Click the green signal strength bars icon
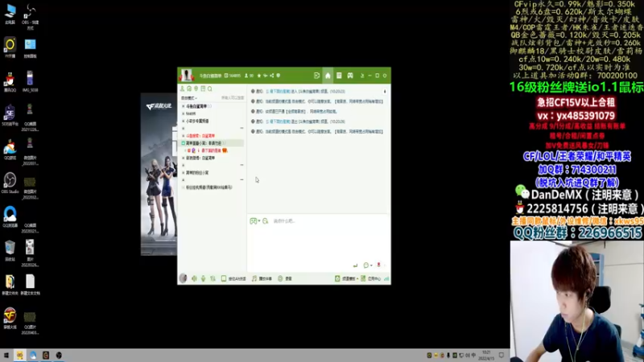644x362 pixels. [x=386, y=278]
